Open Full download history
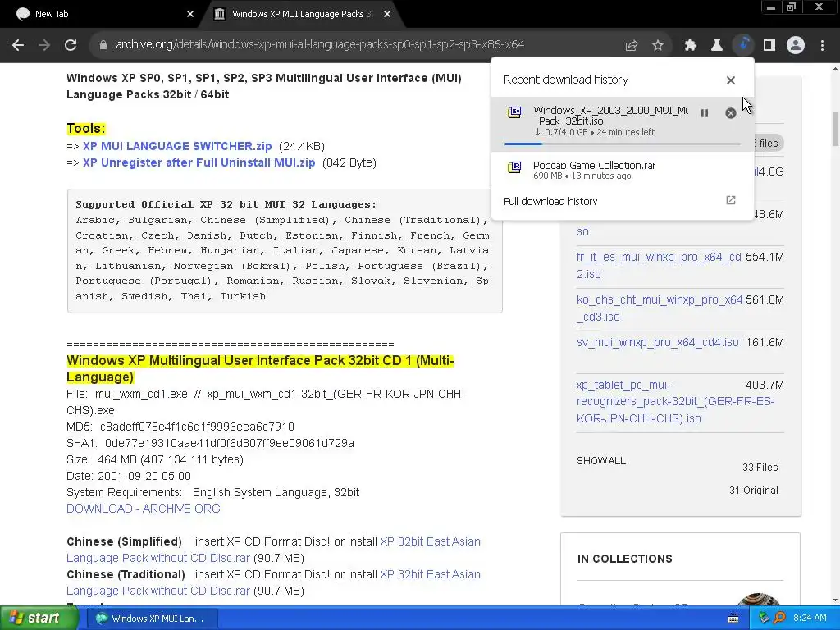840x630 pixels. click(x=550, y=202)
